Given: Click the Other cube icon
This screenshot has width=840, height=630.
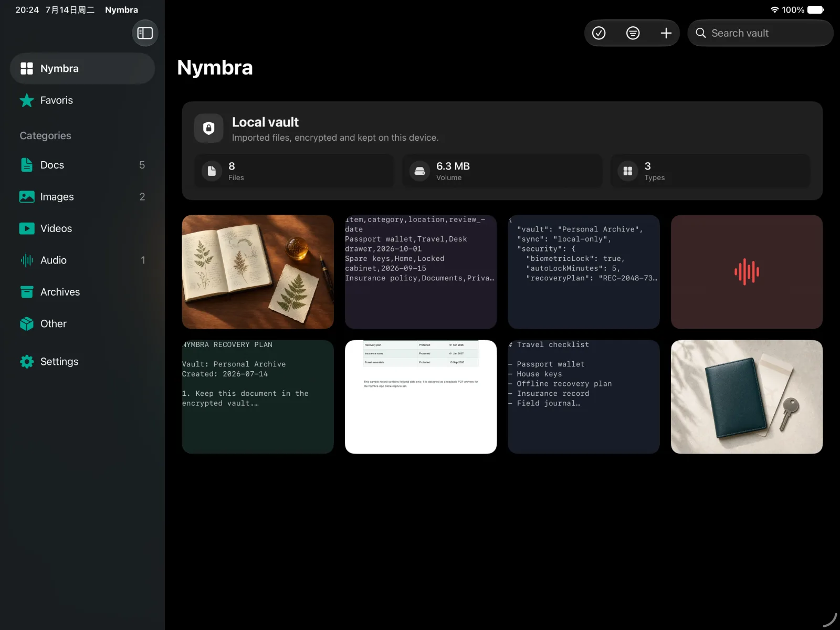Looking at the screenshot, I should coord(27,324).
